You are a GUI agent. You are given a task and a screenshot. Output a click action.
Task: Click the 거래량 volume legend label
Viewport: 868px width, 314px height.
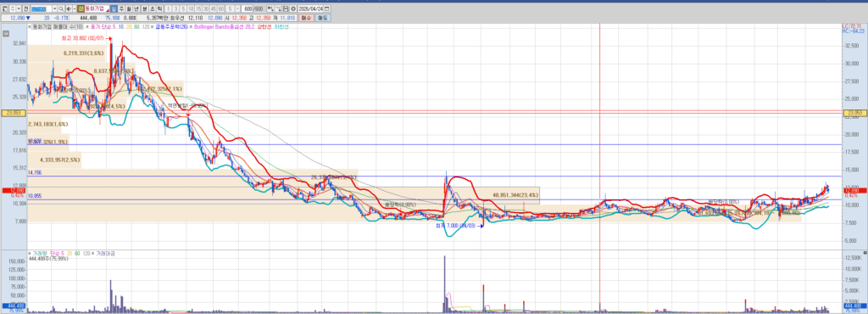click(40, 253)
